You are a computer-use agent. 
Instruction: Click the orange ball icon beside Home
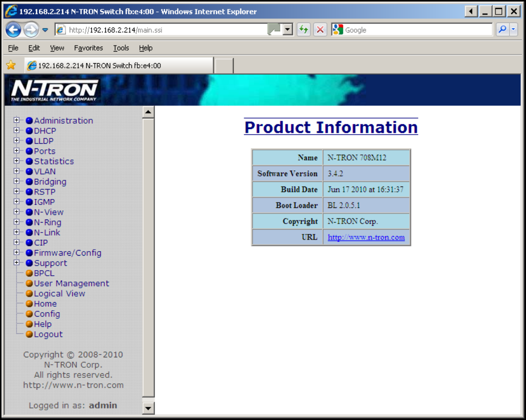[29, 304]
